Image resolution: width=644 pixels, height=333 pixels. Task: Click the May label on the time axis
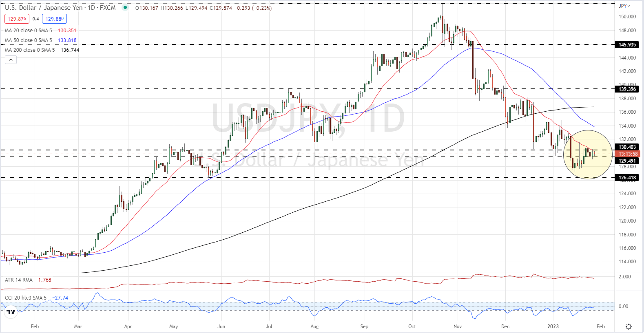(x=173, y=326)
